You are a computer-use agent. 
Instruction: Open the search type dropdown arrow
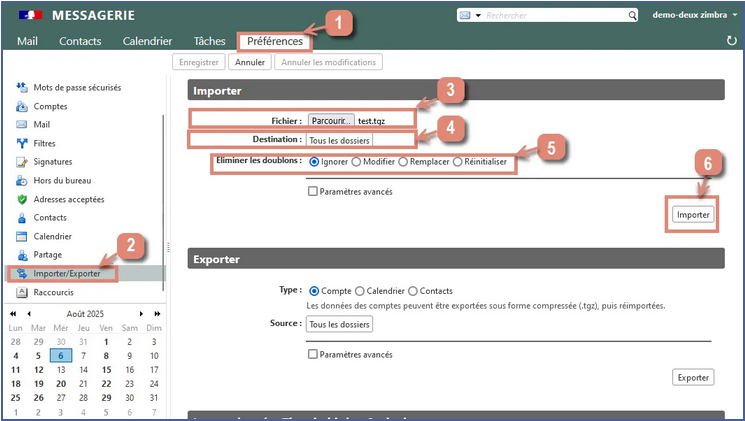coord(478,16)
